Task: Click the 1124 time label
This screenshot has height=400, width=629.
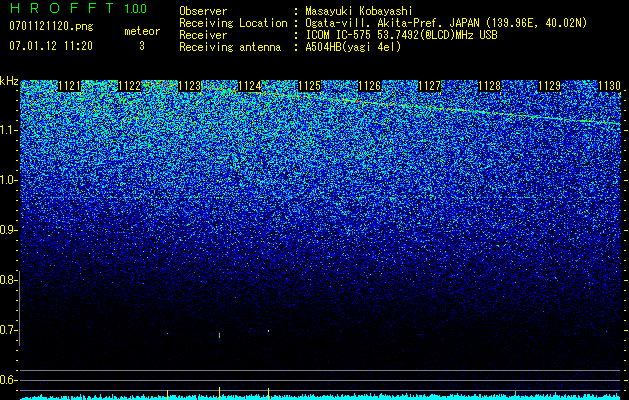Action: click(250, 86)
